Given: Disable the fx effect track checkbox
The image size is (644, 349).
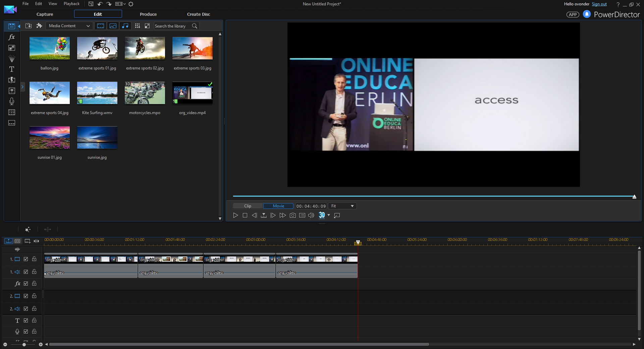Looking at the screenshot, I should click(x=26, y=284).
